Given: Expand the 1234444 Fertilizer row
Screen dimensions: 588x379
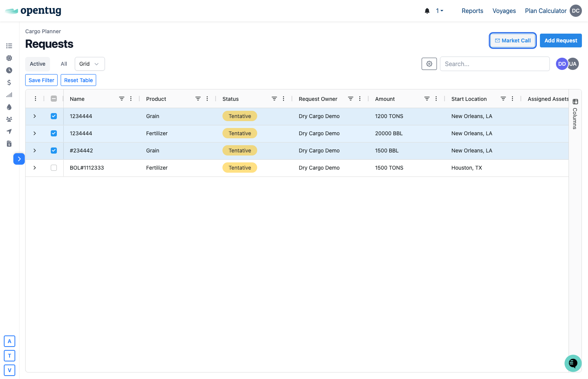Looking at the screenshot, I should (35, 133).
